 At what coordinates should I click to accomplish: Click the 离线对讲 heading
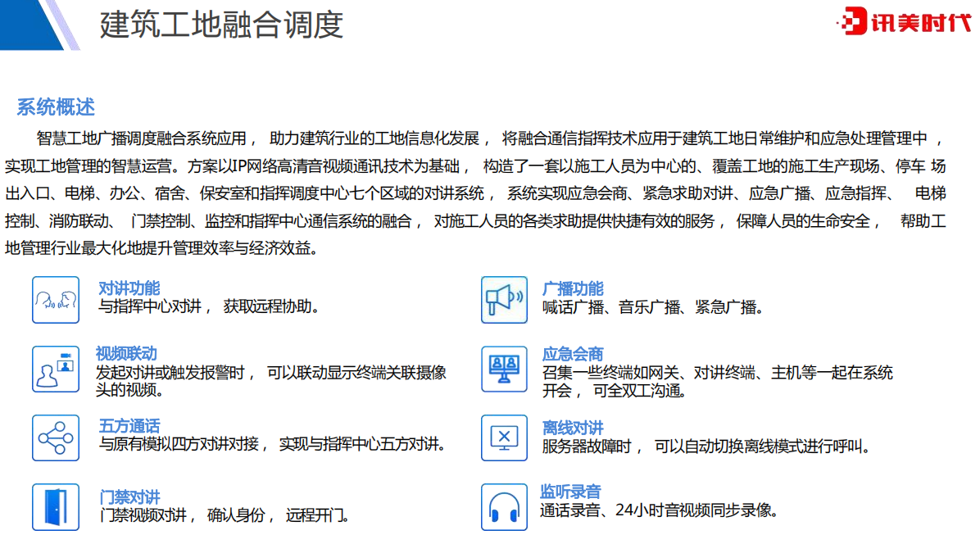[x=573, y=428]
